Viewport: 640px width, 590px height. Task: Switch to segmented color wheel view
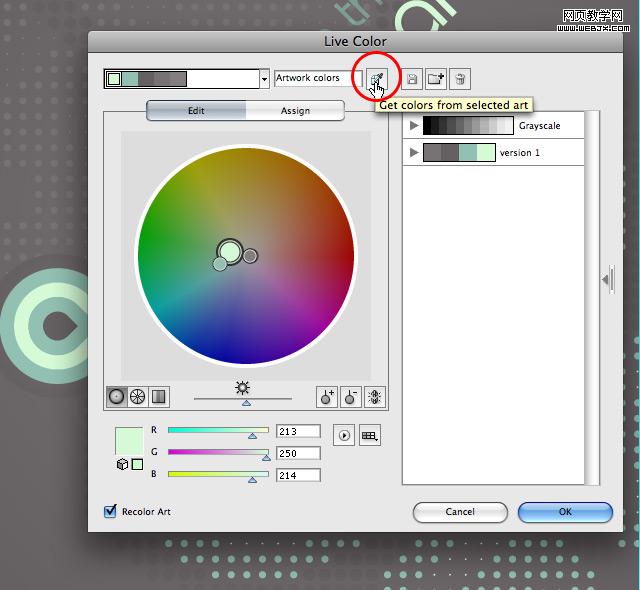coord(138,396)
